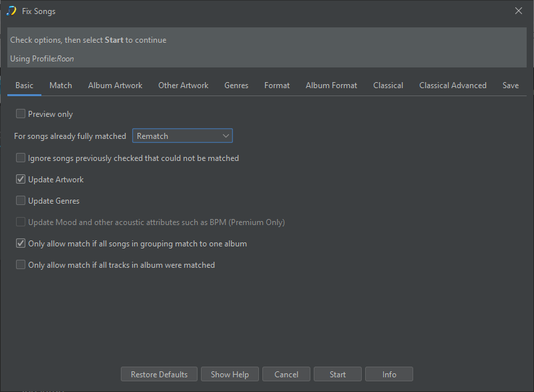The width and height of the screenshot is (534, 392).
Task: Toggle Ignore songs previously checked option
Action: tap(21, 158)
